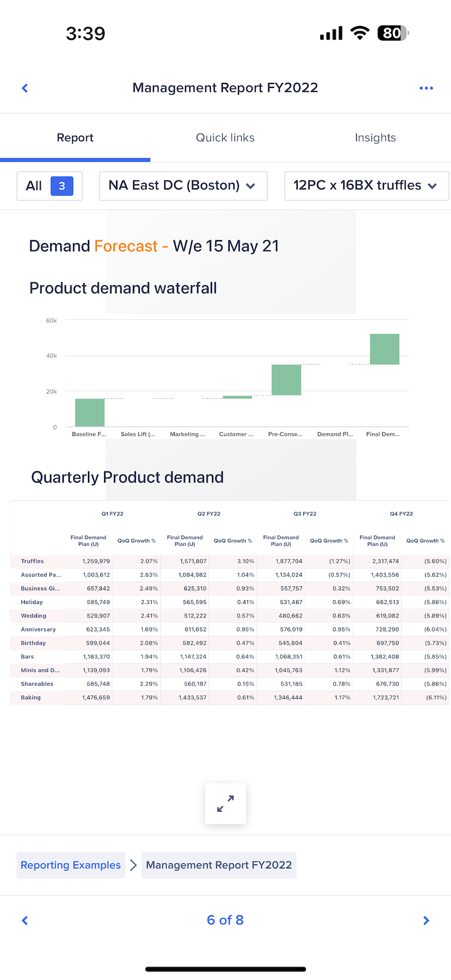Tap the back arrow beside the report title

coord(25,88)
